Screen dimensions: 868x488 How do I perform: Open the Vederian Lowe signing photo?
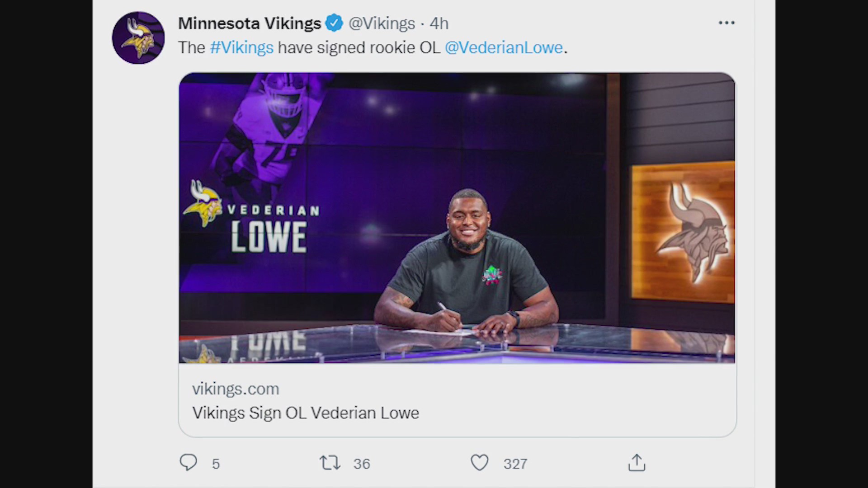pyautogui.click(x=457, y=217)
